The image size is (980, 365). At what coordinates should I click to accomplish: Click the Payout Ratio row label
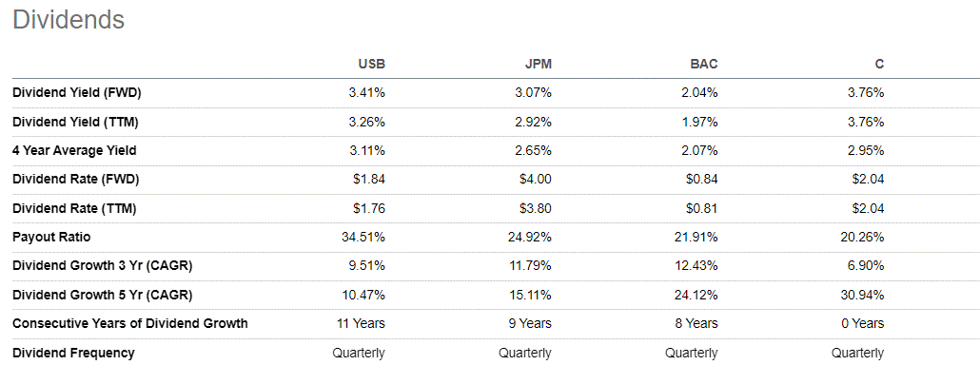coord(51,237)
